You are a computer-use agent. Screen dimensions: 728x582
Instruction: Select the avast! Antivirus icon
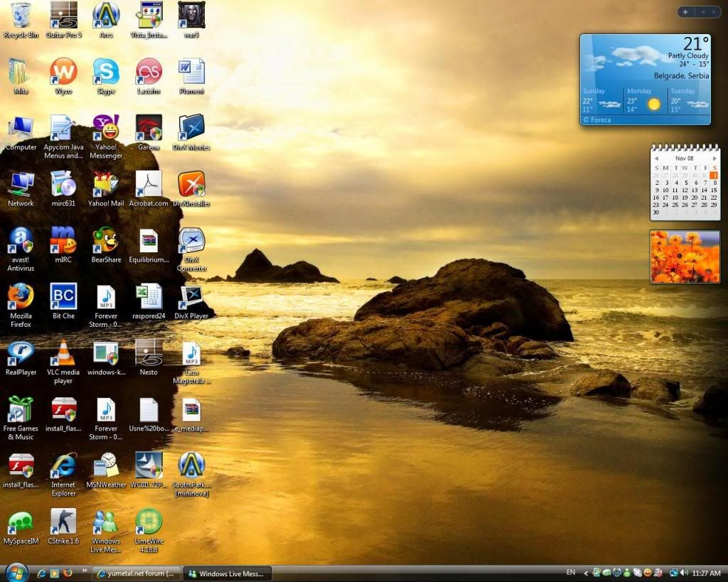(x=21, y=240)
